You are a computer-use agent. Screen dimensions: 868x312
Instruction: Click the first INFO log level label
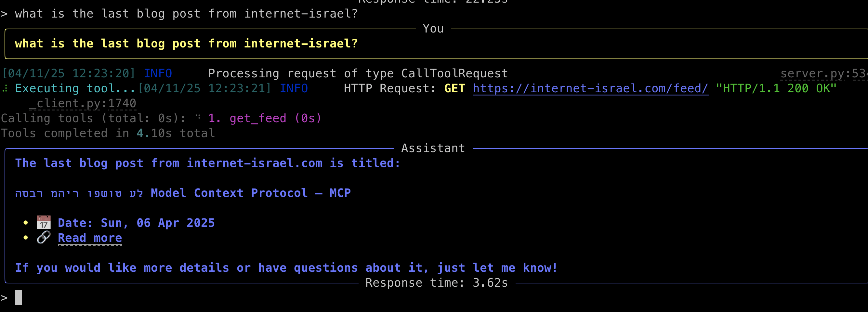click(x=158, y=73)
